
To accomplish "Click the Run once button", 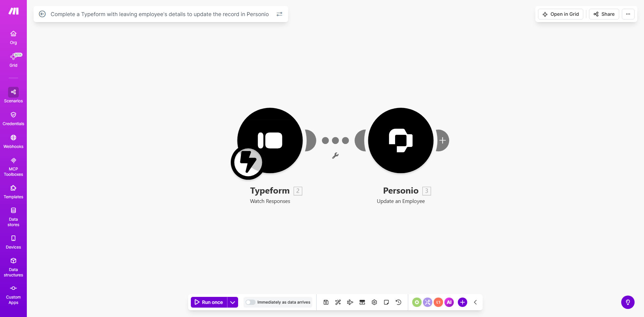I will click(209, 302).
